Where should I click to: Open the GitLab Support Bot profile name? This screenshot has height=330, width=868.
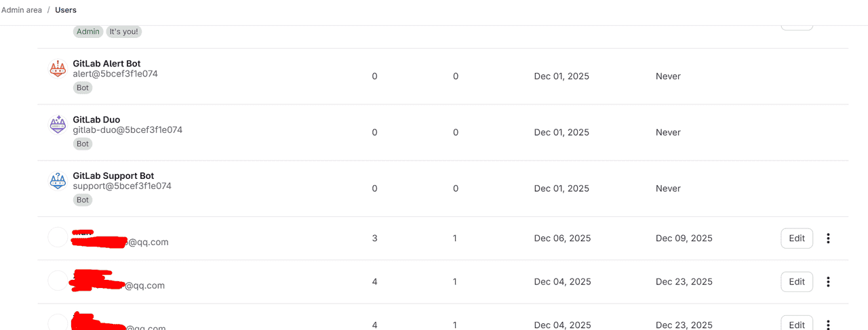point(113,176)
